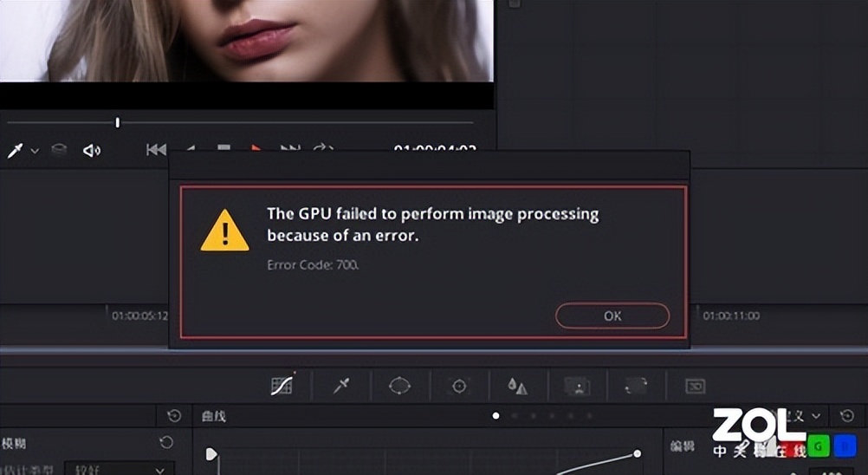The width and height of the screenshot is (868, 475).
Task: Open the 3D stereoscopic palette
Action: (696, 386)
